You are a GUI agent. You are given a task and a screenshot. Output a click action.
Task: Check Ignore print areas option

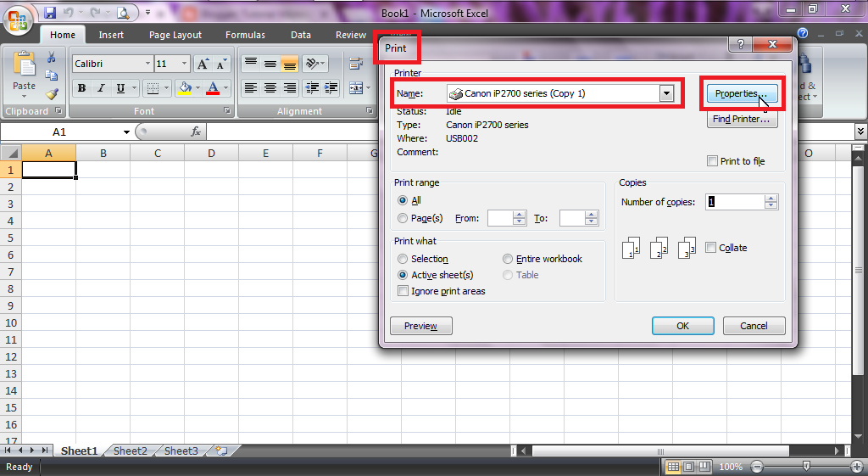pos(403,291)
